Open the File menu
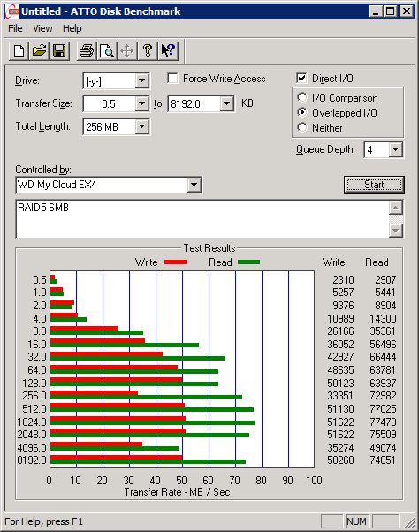The width and height of the screenshot is (419, 532). 15,28
